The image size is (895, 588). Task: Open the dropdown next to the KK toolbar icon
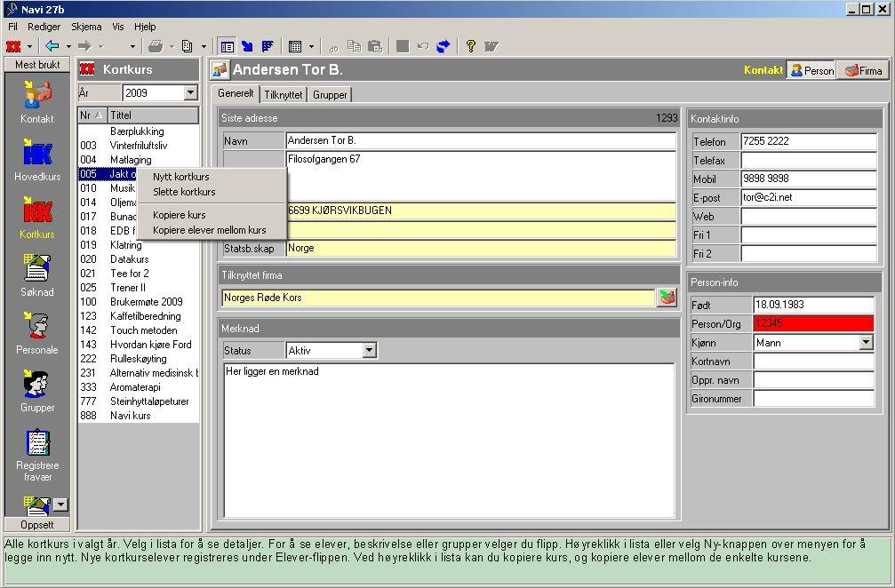pos(29,47)
